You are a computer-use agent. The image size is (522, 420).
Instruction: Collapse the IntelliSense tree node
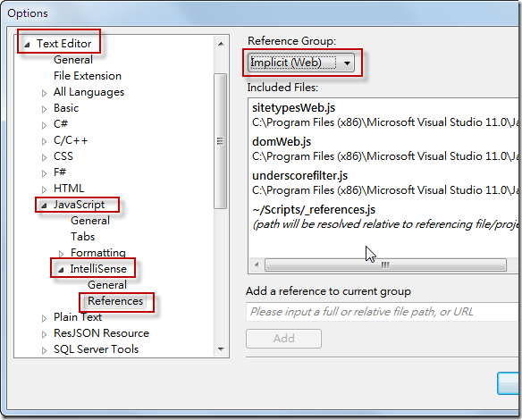click(x=61, y=270)
